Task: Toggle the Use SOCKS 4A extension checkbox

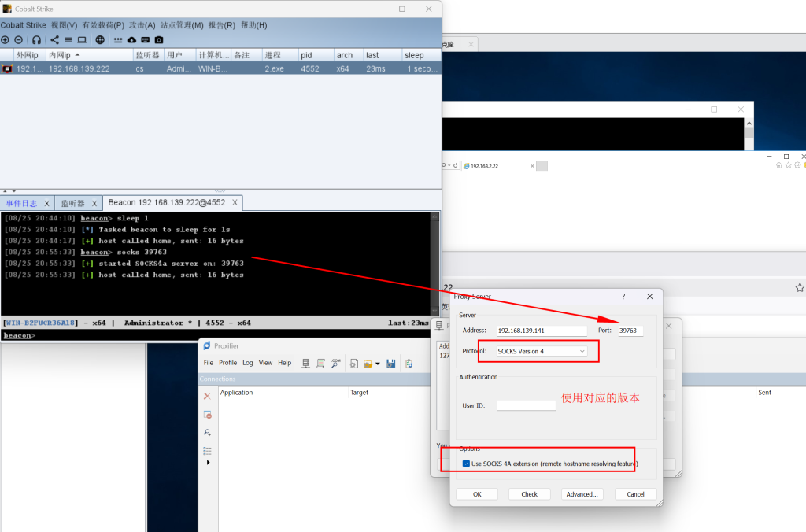Action: 466,464
